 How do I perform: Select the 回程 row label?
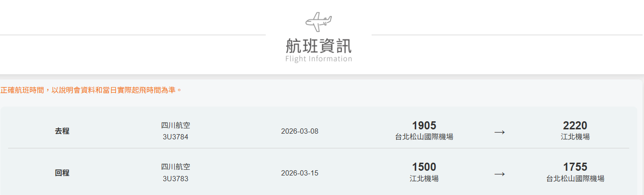click(x=62, y=173)
